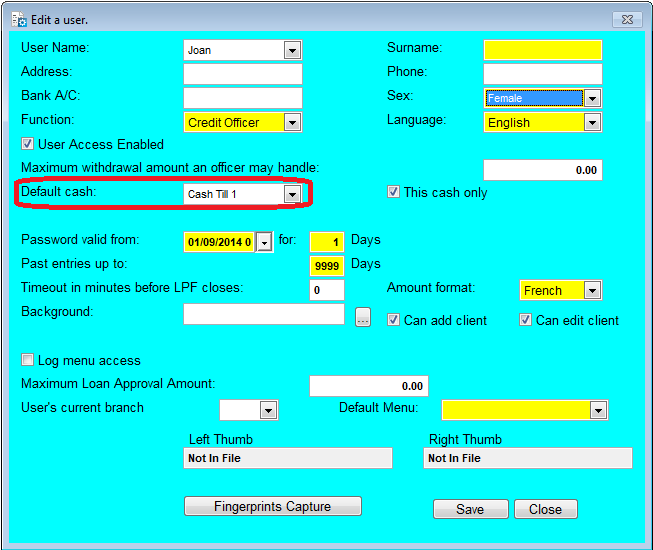This screenshot has height=550, width=653.
Task: Click the Background path field
Action: click(x=264, y=314)
